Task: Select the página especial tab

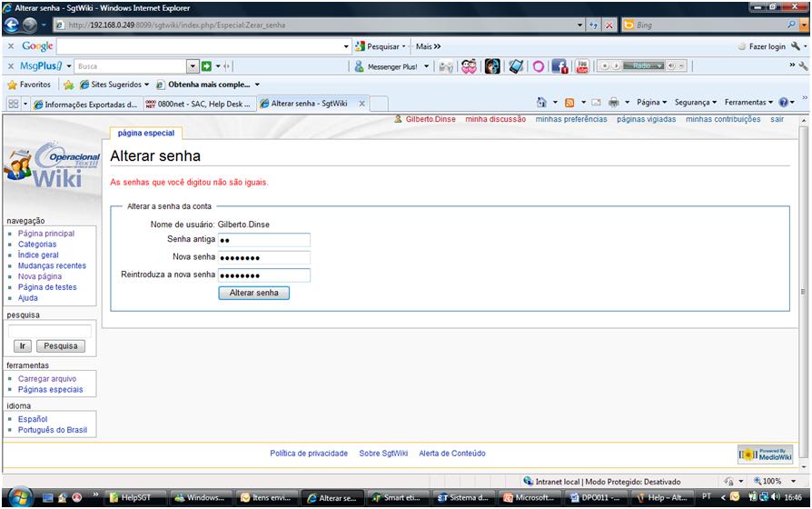Action: (x=145, y=133)
